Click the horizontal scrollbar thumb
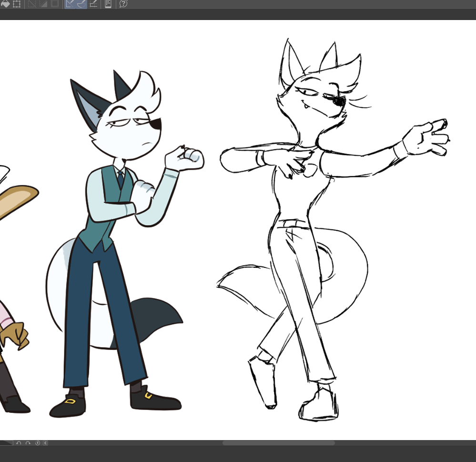This screenshot has height=462, width=476. coord(278,443)
